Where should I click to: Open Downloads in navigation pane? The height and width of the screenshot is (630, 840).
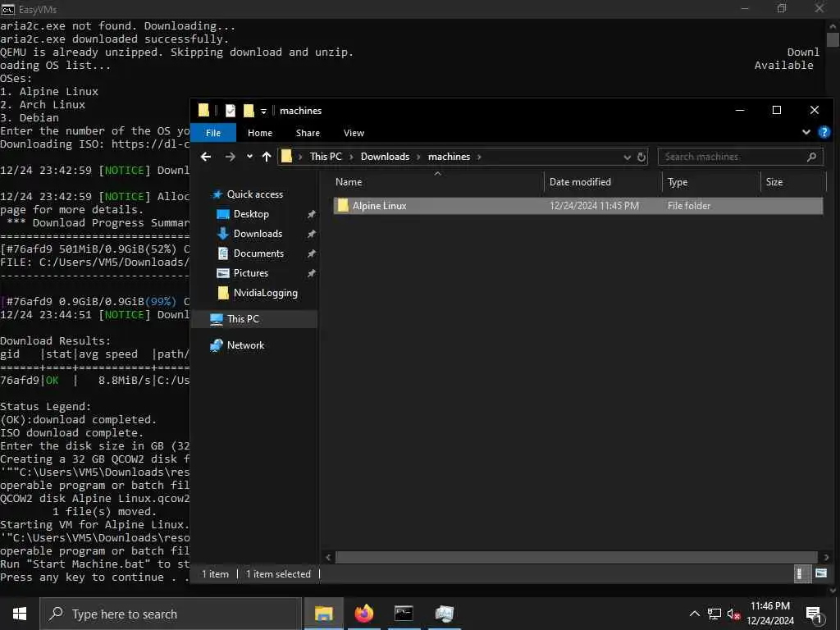[258, 234]
